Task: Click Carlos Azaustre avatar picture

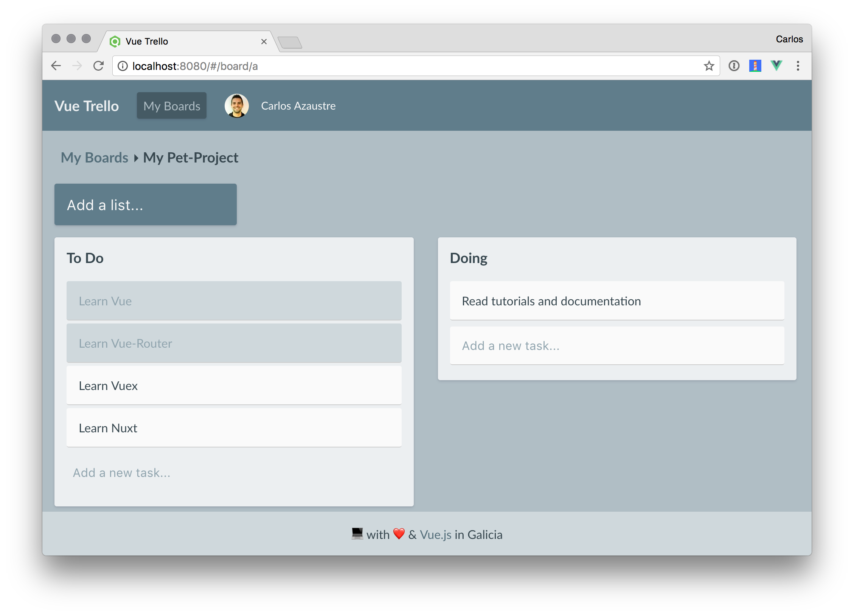Action: point(237,106)
